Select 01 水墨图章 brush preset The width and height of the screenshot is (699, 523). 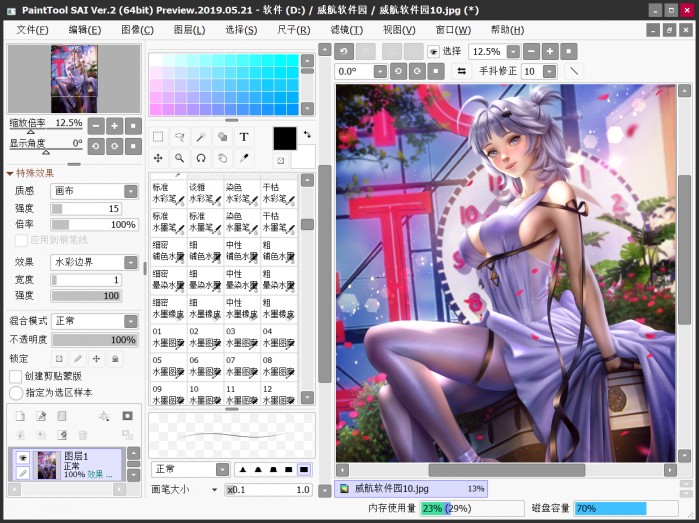click(x=169, y=338)
